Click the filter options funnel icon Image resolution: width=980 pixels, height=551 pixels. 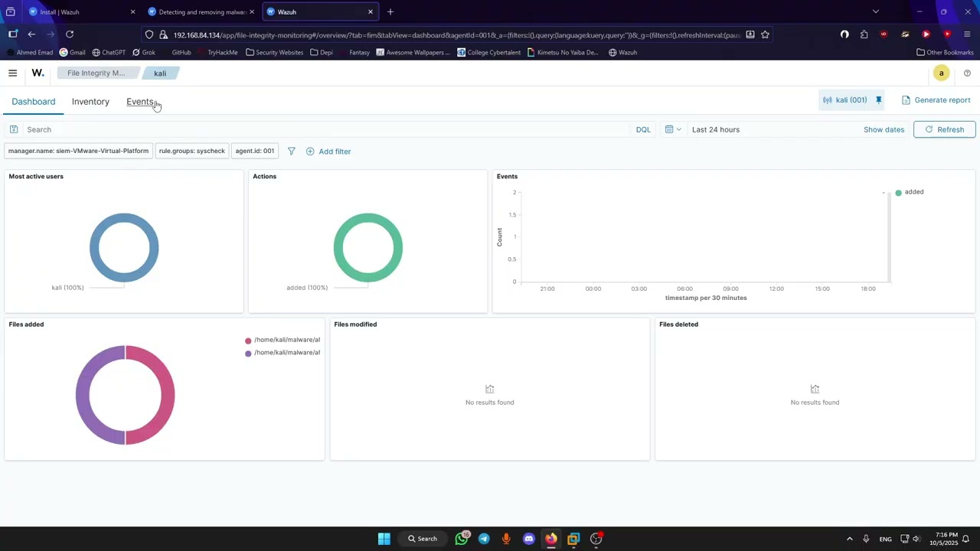(x=291, y=152)
